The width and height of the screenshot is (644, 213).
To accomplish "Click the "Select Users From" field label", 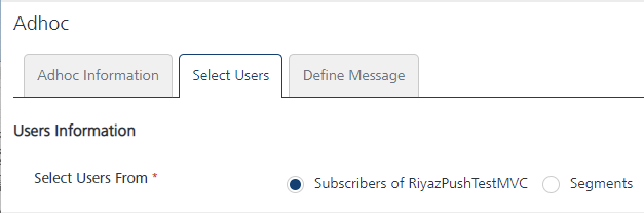I will 91,179.
